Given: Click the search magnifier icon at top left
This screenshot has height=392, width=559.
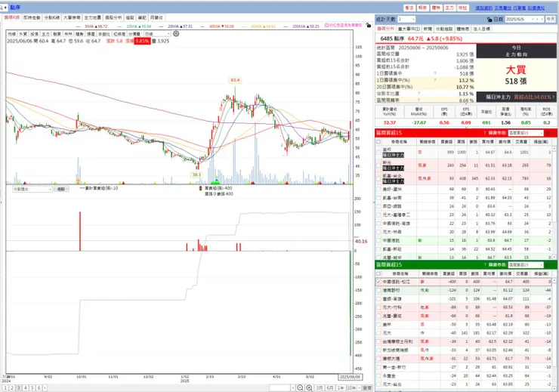Looking at the screenshot, I should tap(2, 7).
